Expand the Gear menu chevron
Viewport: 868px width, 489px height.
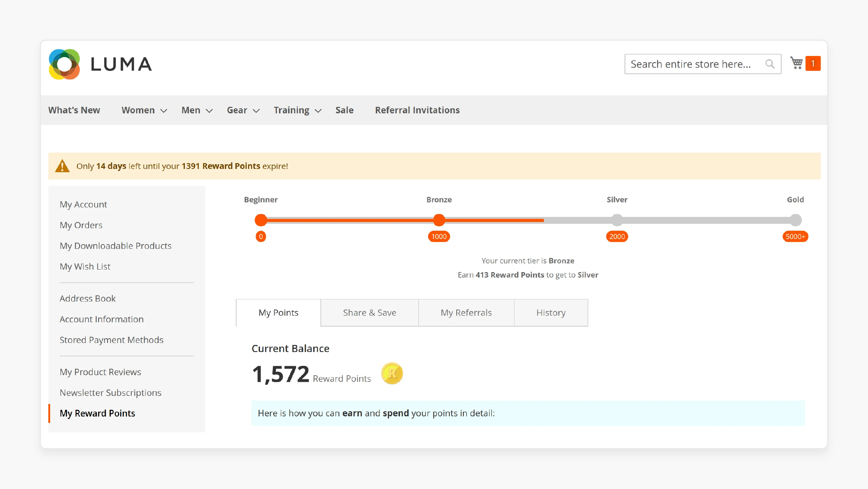pos(256,111)
